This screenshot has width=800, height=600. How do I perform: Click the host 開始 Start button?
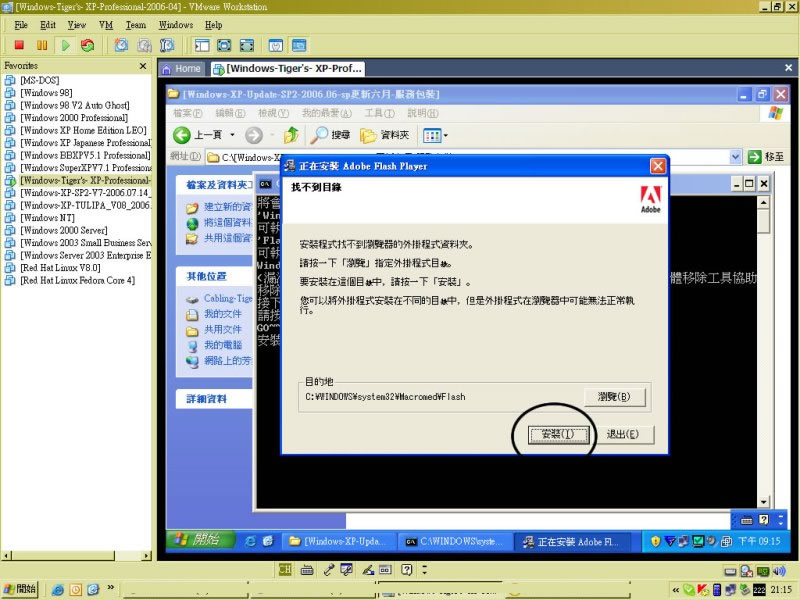[20, 589]
